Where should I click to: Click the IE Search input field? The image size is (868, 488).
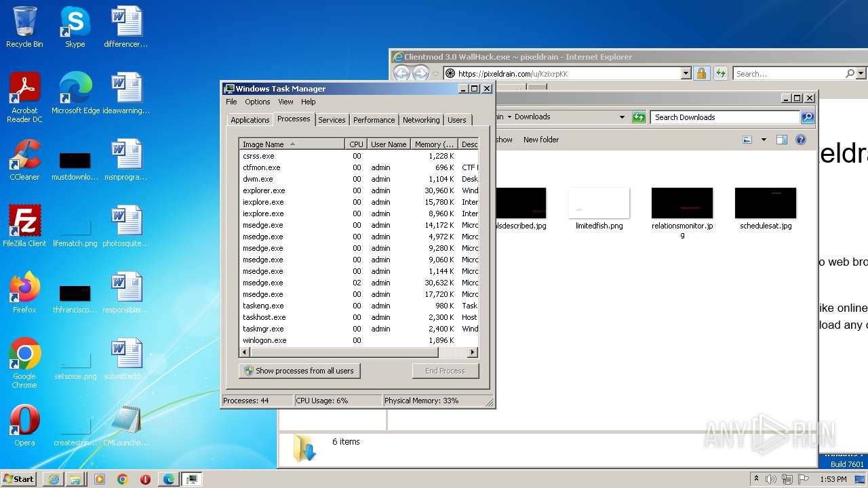pos(789,73)
